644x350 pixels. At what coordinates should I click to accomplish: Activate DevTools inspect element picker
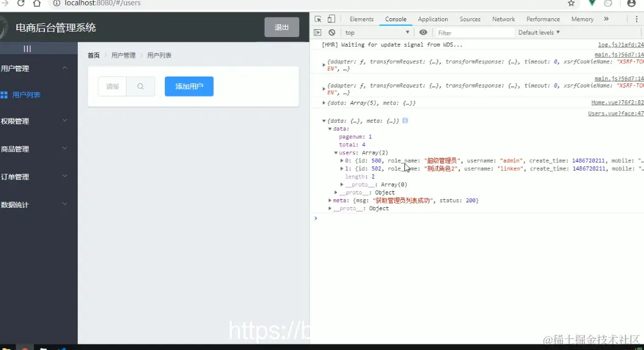318,19
